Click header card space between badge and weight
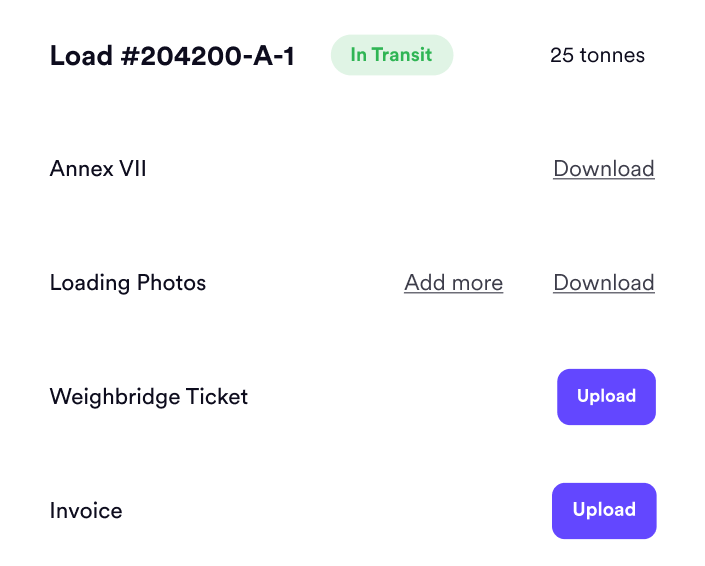Screen dimensions: 705x566 point(500,55)
